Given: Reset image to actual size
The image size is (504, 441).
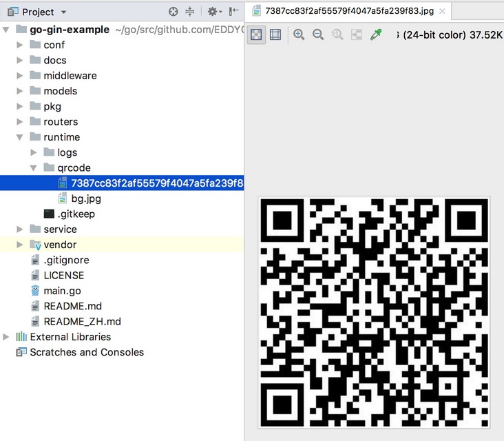Looking at the screenshot, I should coord(337,34).
